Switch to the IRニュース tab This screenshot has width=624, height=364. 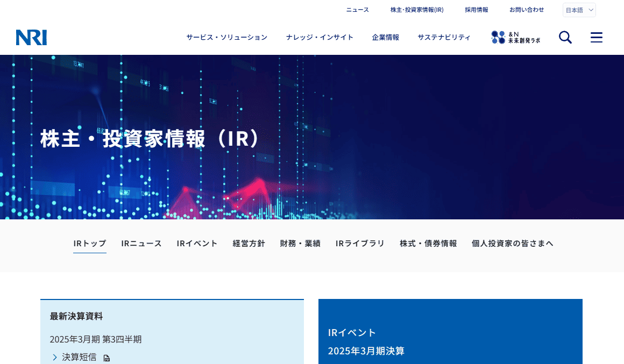coord(141,244)
